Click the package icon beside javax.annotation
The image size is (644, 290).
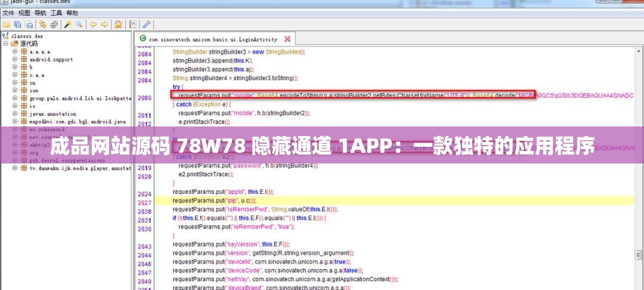pyautogui.click(x=24, y=114)
